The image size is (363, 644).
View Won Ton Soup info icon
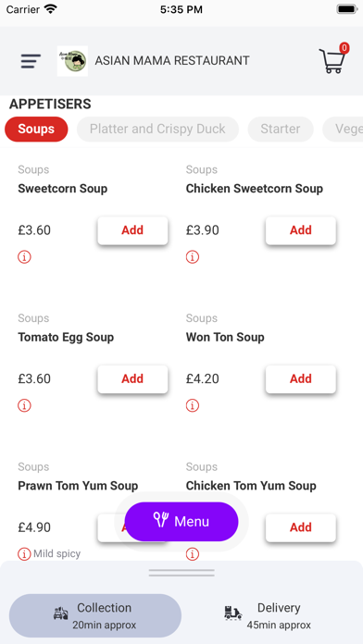(x=193, y=406)
